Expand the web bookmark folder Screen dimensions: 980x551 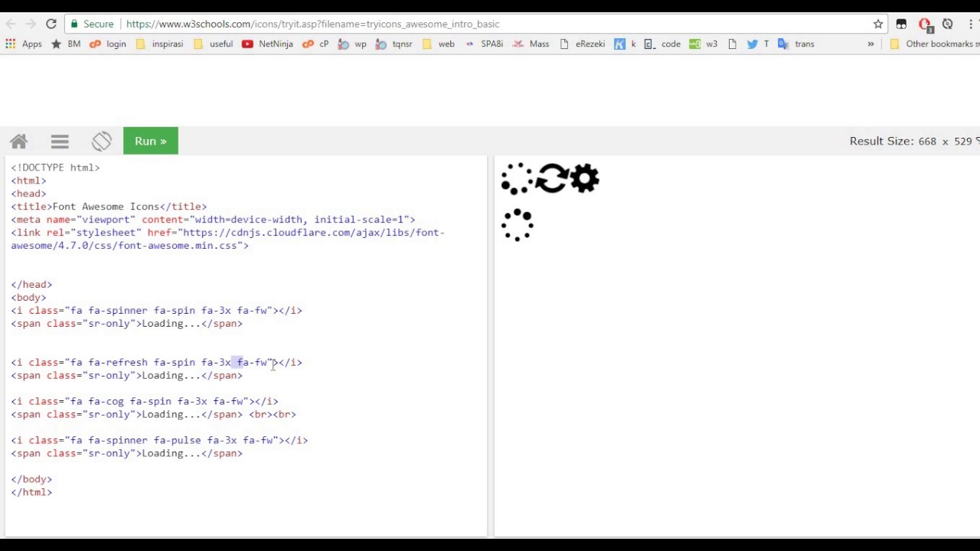click(x=438, y=44)
